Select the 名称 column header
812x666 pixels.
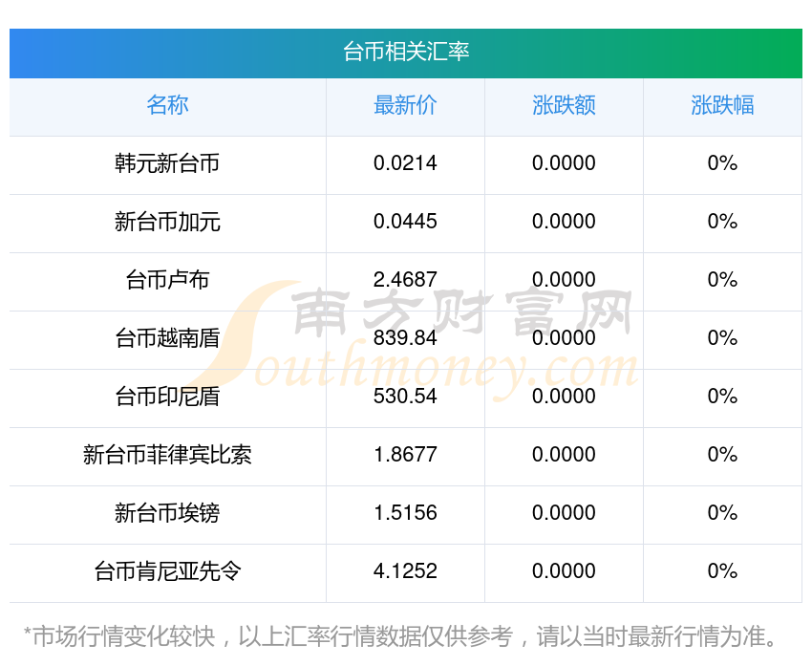tap(167, 105)
